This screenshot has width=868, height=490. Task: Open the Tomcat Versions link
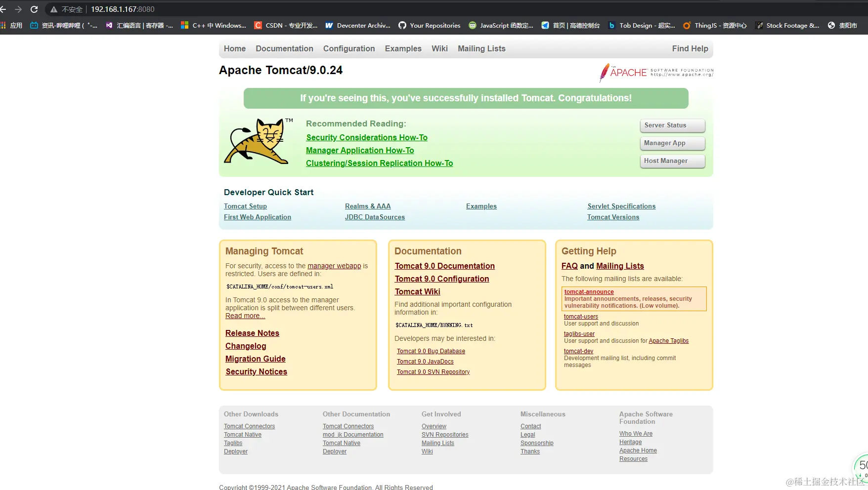(613, 217)
